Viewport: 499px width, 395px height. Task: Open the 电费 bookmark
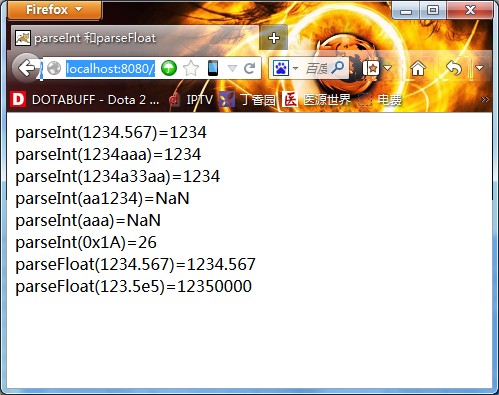[380, 99]
